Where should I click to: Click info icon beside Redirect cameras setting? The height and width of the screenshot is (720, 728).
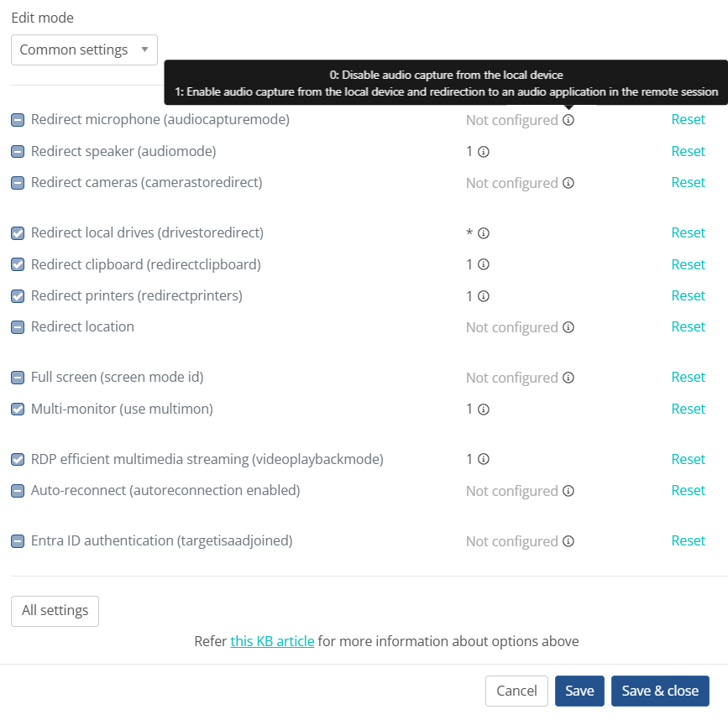[568, 183]
